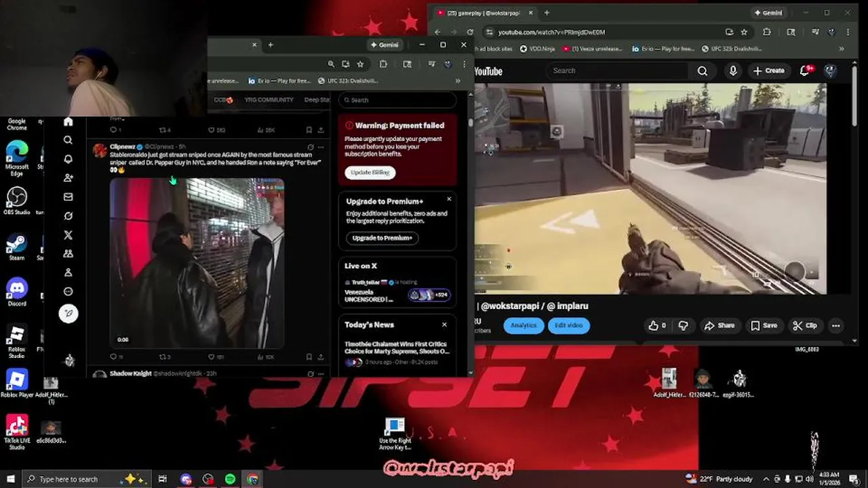Click YouTube voice search microphone
Screen dimensions: 868x488
coord(733,70)
